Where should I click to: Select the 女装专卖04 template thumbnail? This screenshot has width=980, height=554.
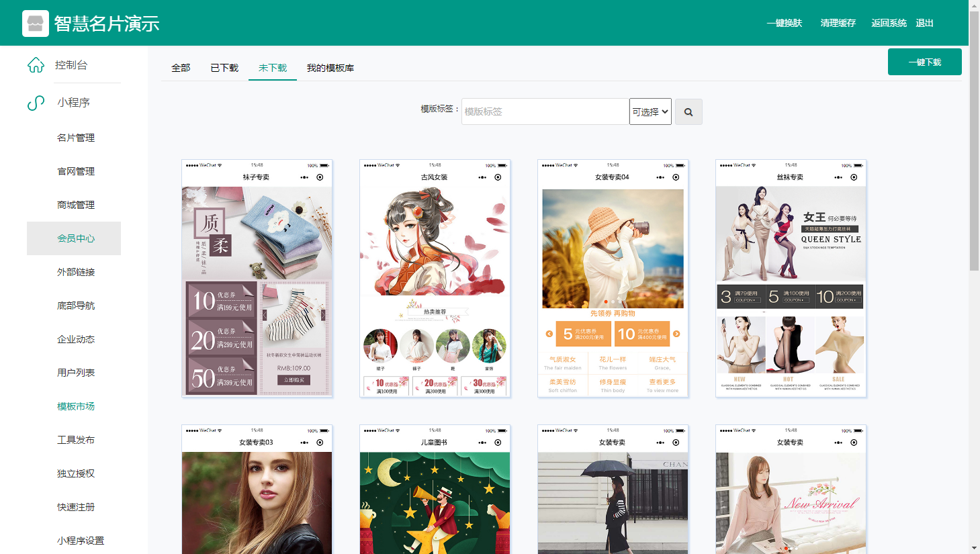(613, 279)
